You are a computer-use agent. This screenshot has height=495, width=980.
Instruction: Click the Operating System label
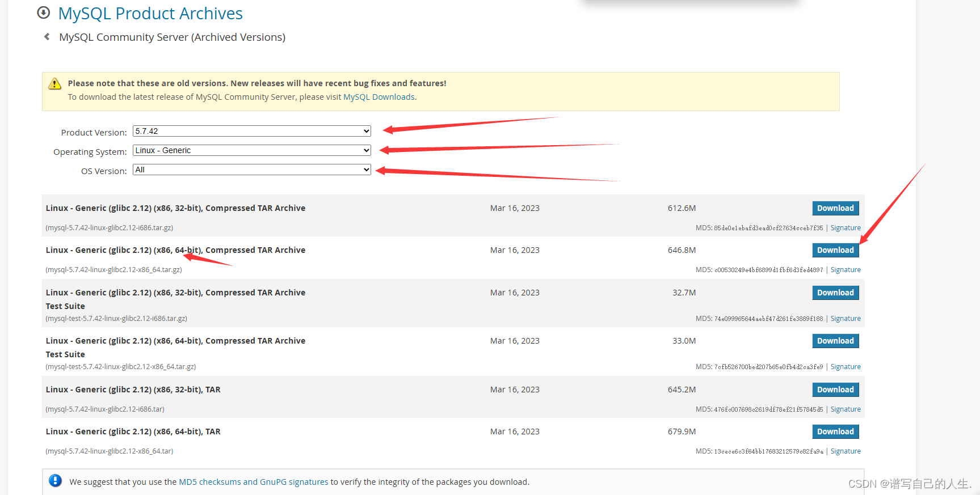tap(90, 152)
